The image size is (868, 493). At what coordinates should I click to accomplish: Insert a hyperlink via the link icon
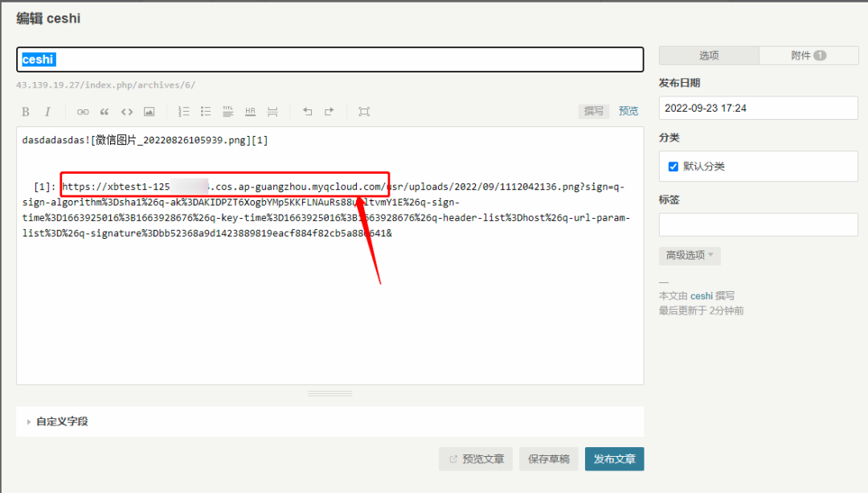83,112
